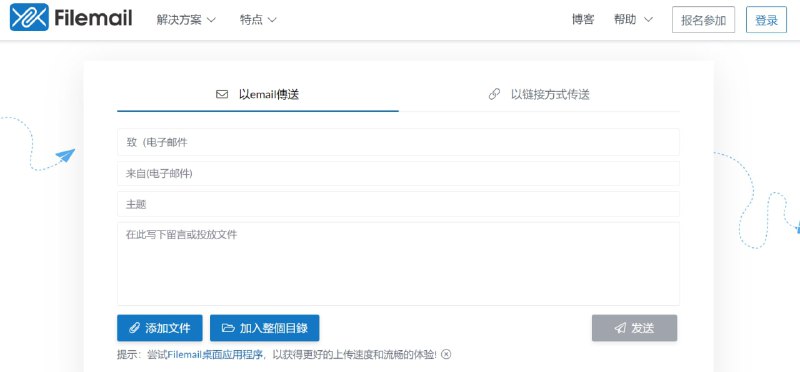Image resolution: width=800 pixels, height=372 pixels.
Task: Expand the 帮助 dropdown menu
Action: tap(633, 20)
